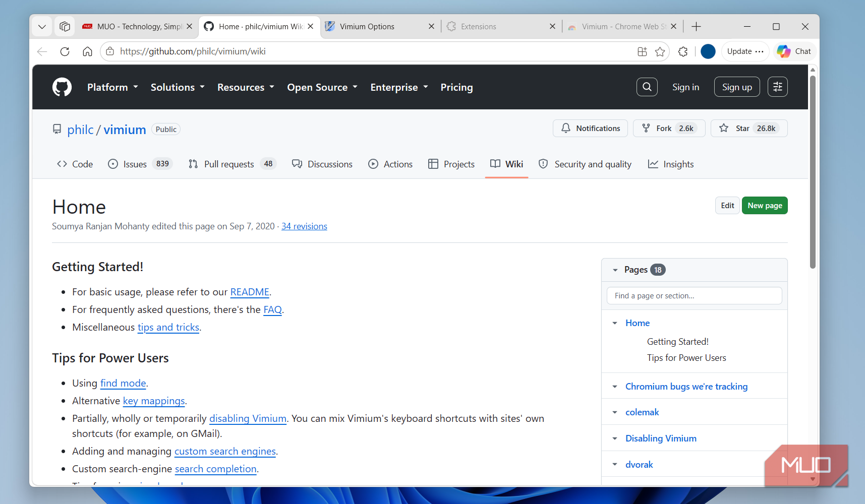Screen dimensions: 865x504
Task: Open Security and quality tab
Action: point(585,164)
